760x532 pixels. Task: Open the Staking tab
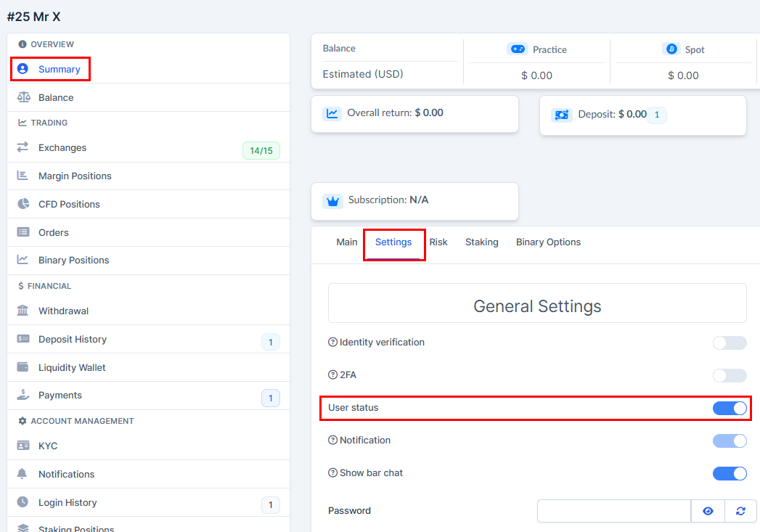point(481,242)
